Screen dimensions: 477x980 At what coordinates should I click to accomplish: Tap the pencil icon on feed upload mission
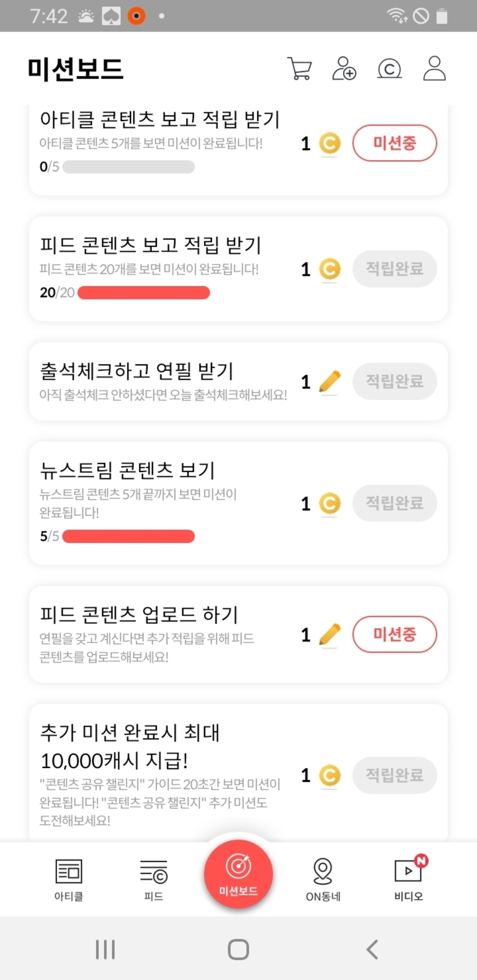tap(329, 635)
